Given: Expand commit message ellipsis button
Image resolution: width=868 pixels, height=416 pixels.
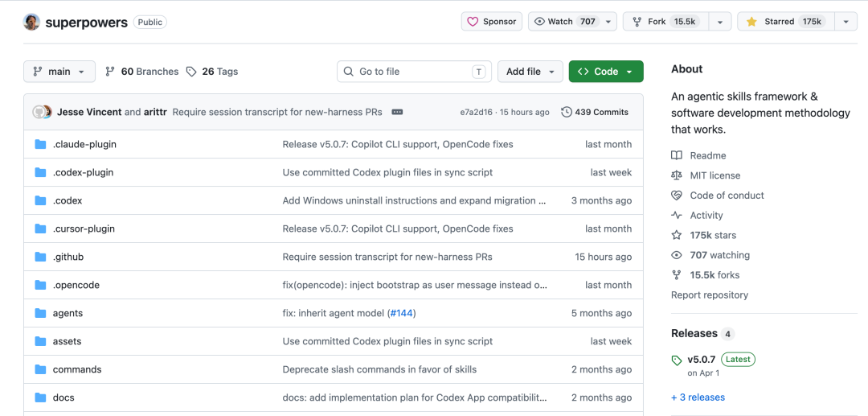Looking at the screenshot, I should click(x=397, y=112).
